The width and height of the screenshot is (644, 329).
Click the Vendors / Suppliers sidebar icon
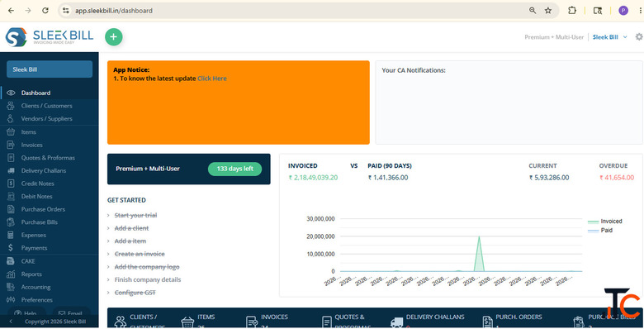pyautogui.click(x=11, y=118)
